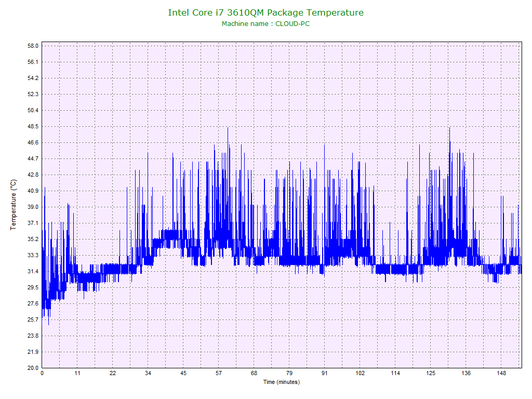Click the chart title 'Intel Core i7 3610QM Package Temperature'
The image size is (532, 399).
click(265, 12)
